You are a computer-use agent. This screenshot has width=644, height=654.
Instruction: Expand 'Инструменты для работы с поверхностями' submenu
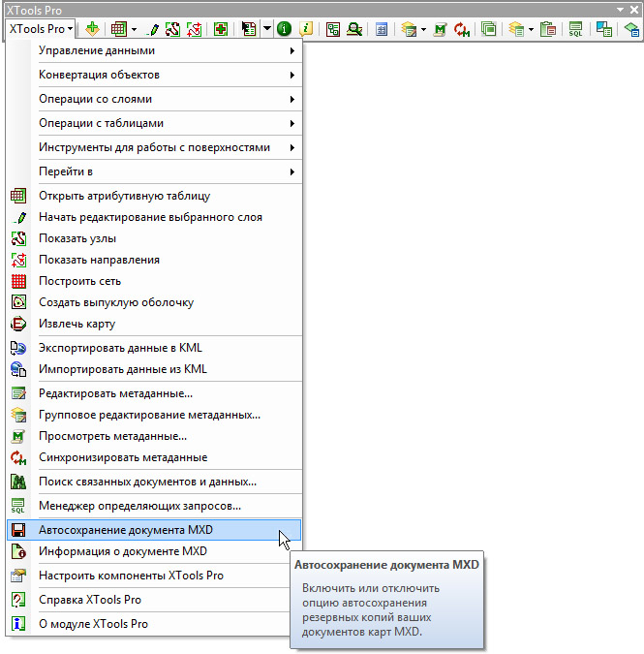(x=154, y=147)
